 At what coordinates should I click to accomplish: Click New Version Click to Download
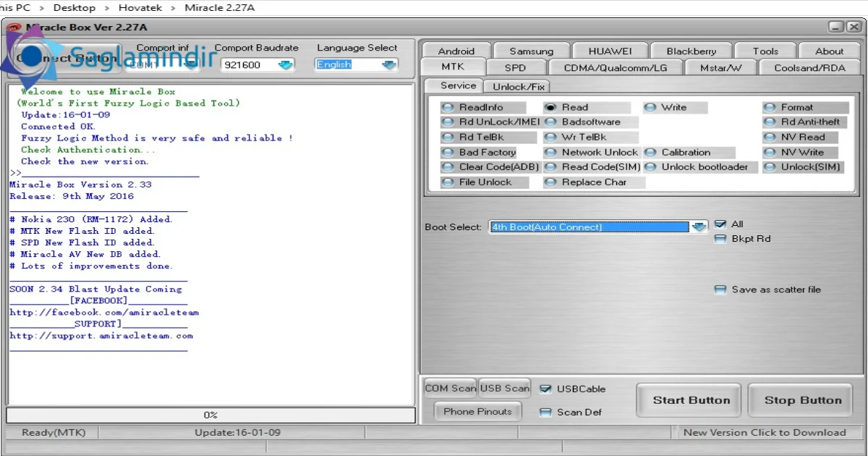pos(764,433)
